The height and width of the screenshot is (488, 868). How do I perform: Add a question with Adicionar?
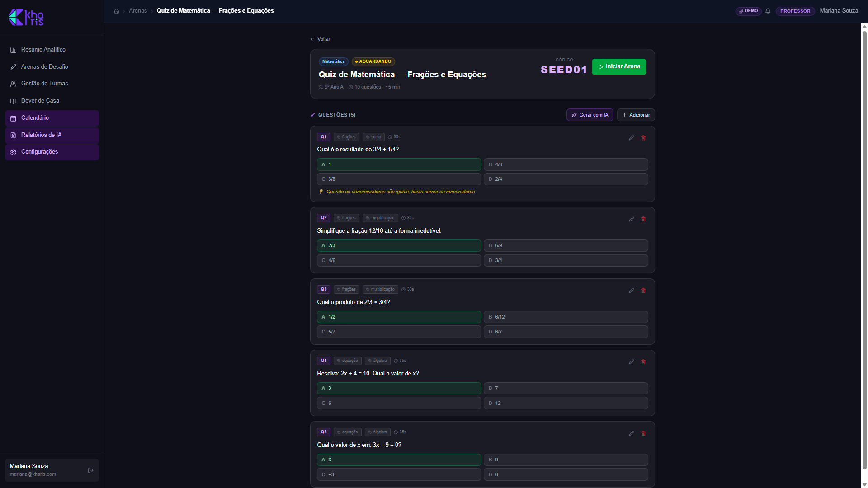(636, 115)
